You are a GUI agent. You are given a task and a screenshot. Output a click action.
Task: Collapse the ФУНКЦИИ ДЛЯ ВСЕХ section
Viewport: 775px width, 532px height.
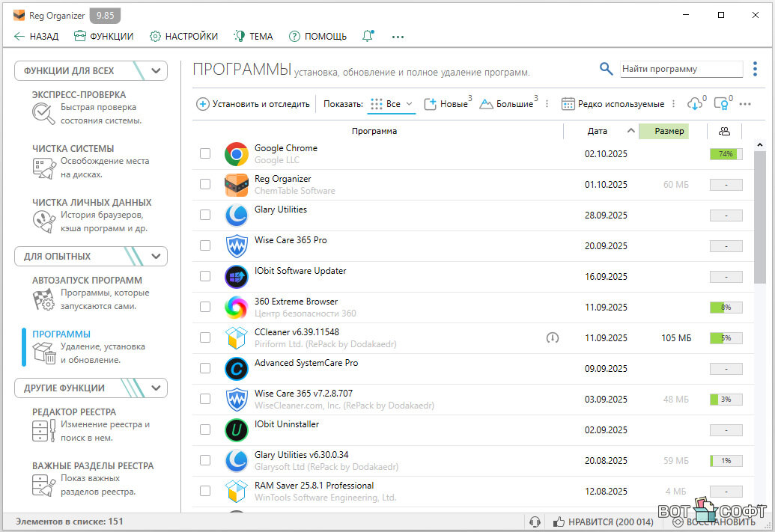[156, 71]
